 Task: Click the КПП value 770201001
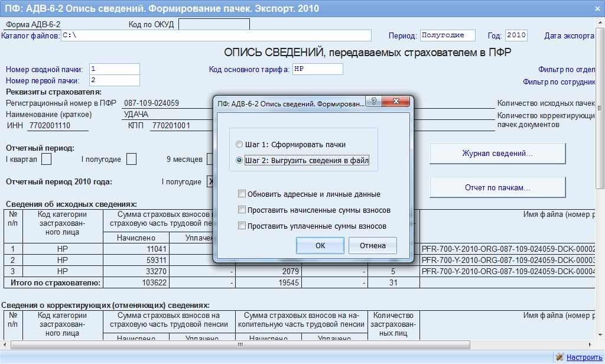tap(171, 125)
